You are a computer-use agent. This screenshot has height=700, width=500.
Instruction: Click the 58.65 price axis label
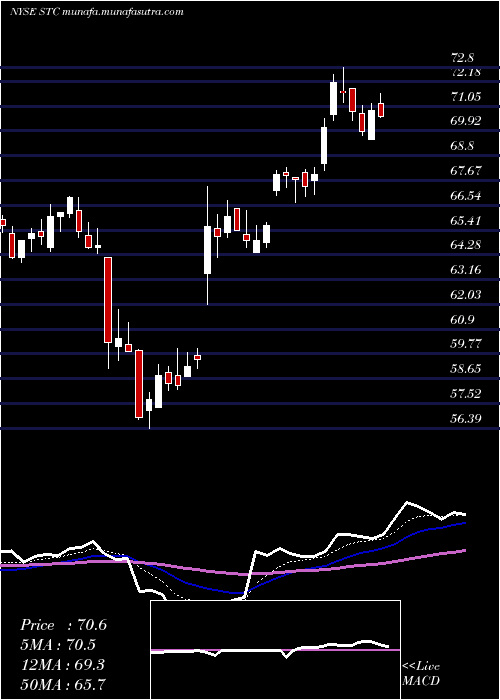[x=466, y=368]
